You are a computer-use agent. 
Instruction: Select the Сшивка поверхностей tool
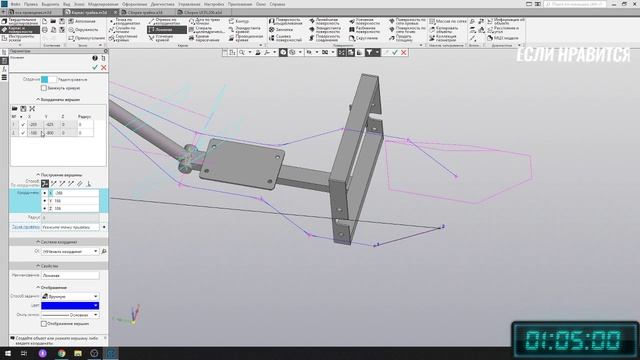(285, 38)
